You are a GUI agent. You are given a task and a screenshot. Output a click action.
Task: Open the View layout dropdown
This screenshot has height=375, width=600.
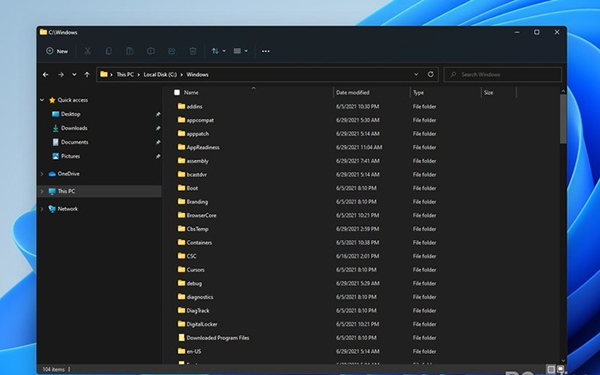(x=241, y=51)
